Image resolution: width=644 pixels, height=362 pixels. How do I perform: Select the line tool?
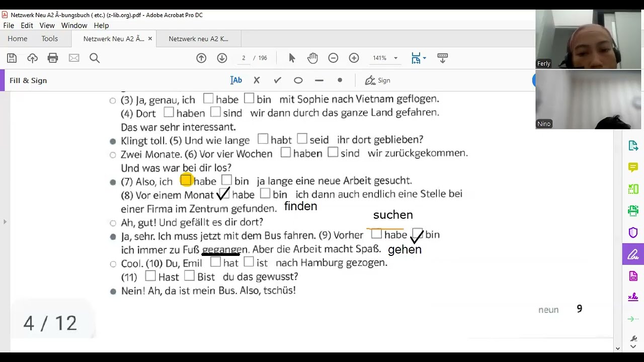pos(319,80)
